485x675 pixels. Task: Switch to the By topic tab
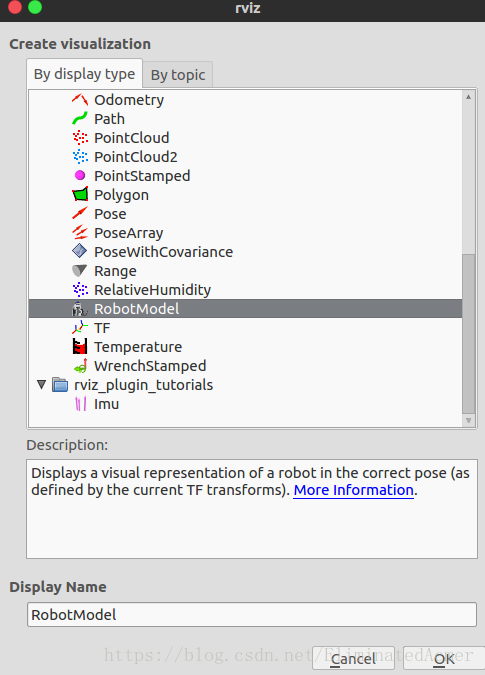[x=178, y=75]
